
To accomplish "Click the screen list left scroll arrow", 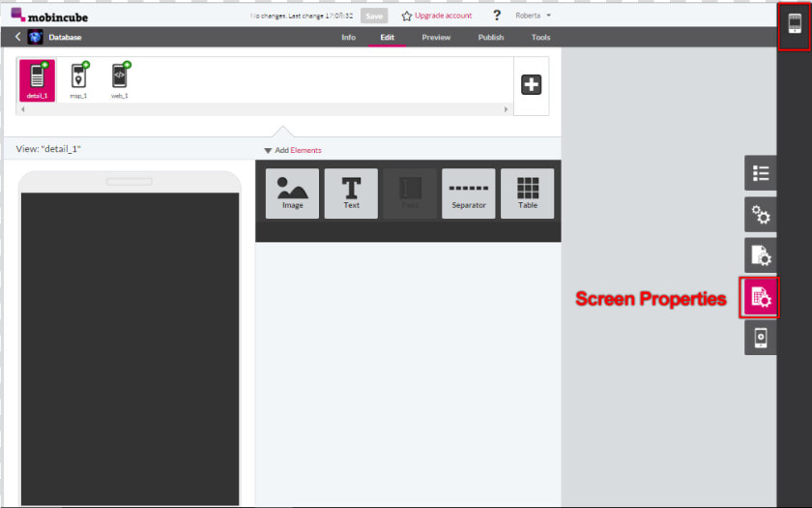I will pos(23,109).
